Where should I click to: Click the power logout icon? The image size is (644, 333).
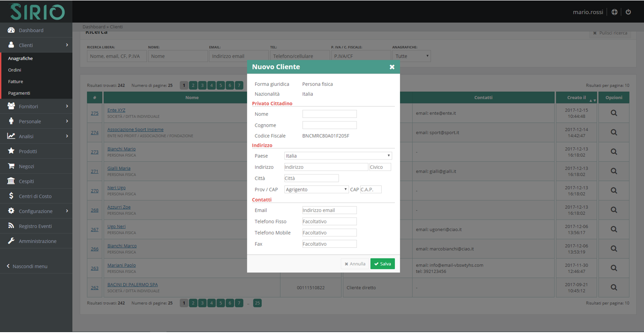coord(628,12)
